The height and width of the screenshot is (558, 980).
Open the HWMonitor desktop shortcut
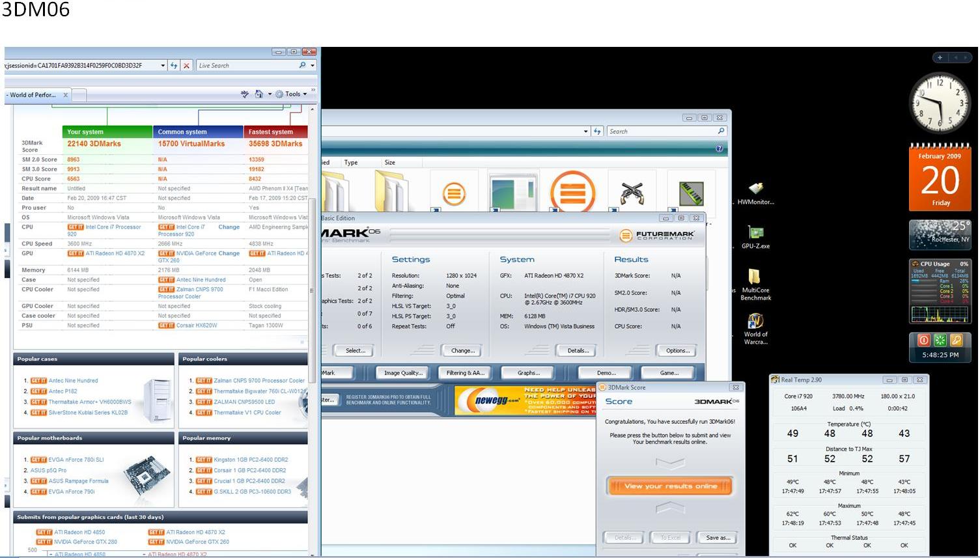tap(755, 193)
